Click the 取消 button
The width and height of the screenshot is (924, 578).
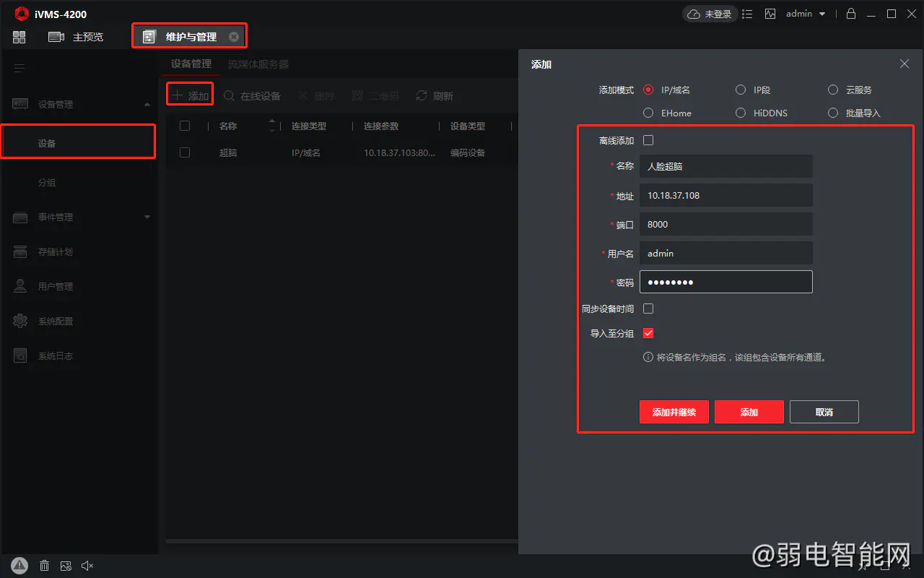tap(824, 412)
